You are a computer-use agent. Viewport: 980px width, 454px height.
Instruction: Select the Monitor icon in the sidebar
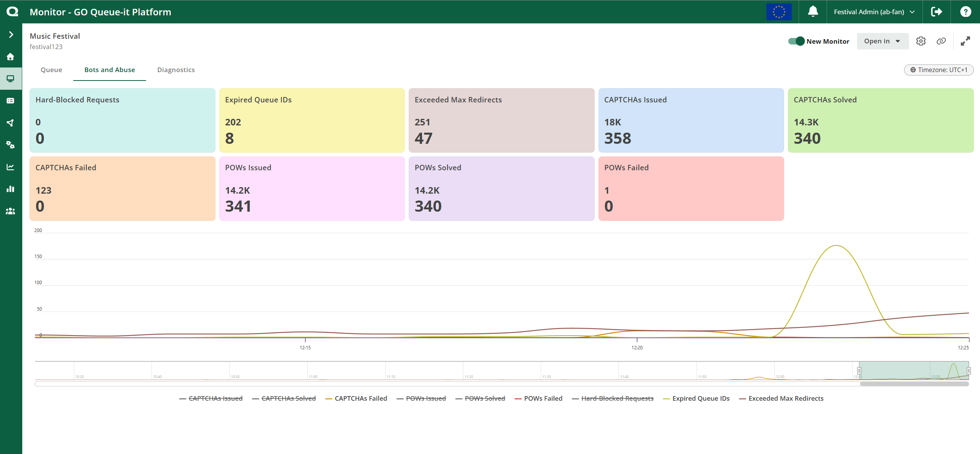coord(11,79)
